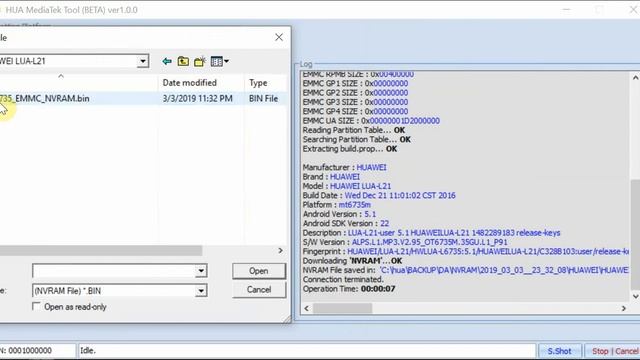The width and height of the screenshot is (640, 360).
Task: Sort by Date modified column
Action: (189, 83)
